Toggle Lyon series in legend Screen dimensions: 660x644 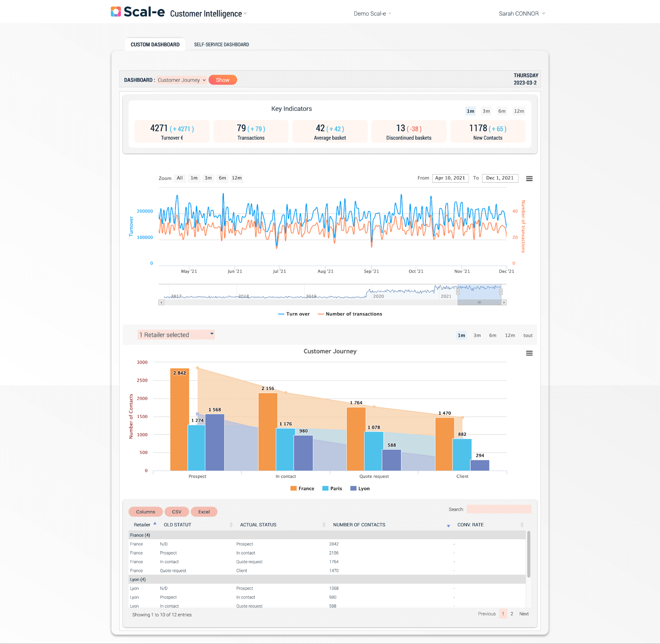pyautogui.click(x=360, y=488)
